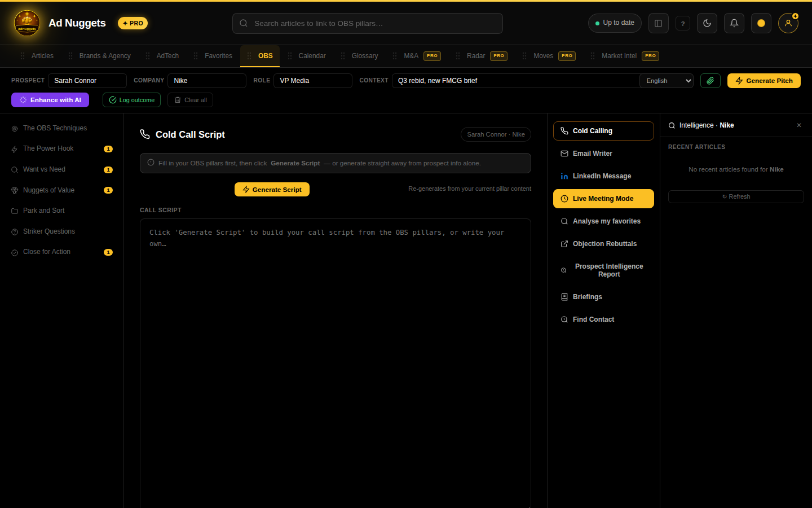Toggle dark mode moon icon
812x508 pixels.
tap(707, 23)
